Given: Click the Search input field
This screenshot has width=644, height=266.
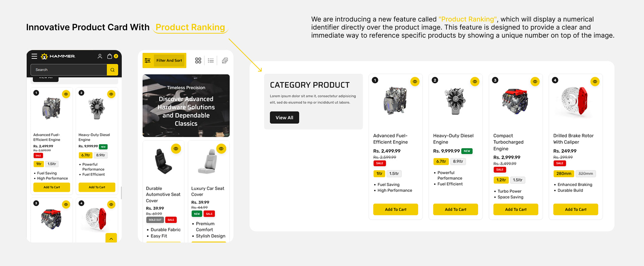Looking at the screenshot, I should [x=69, y=70].
